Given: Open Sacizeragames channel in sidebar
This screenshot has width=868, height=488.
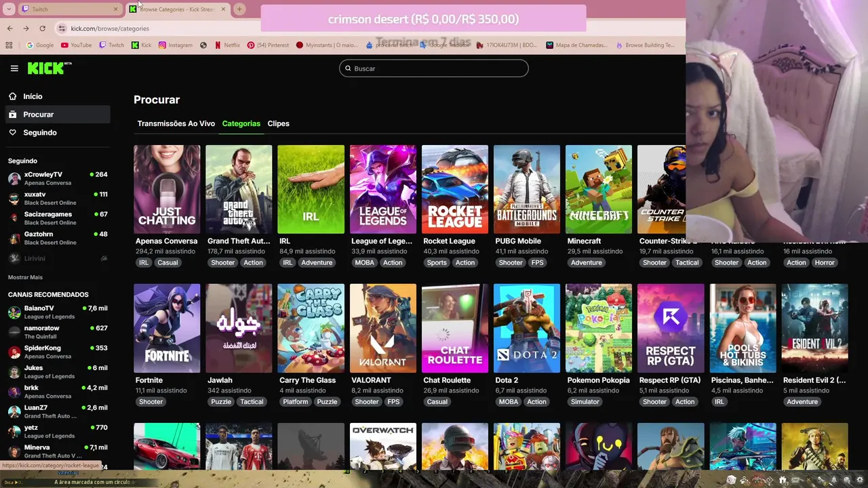Looking at the screenshot, I should point(58,218).
